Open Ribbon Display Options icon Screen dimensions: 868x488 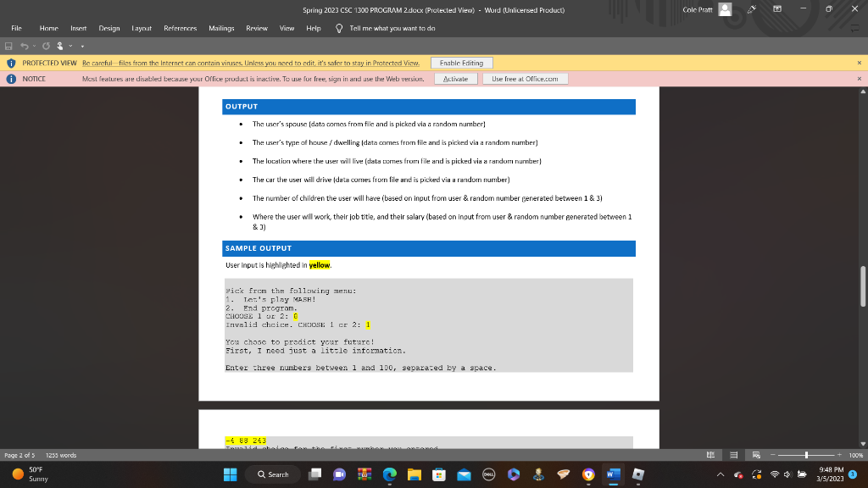[x=777, y=9]
